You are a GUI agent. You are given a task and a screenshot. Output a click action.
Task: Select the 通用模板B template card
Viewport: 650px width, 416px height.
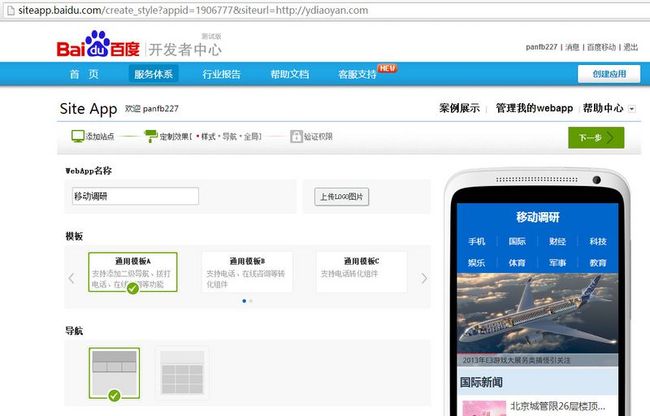(247, 272)
